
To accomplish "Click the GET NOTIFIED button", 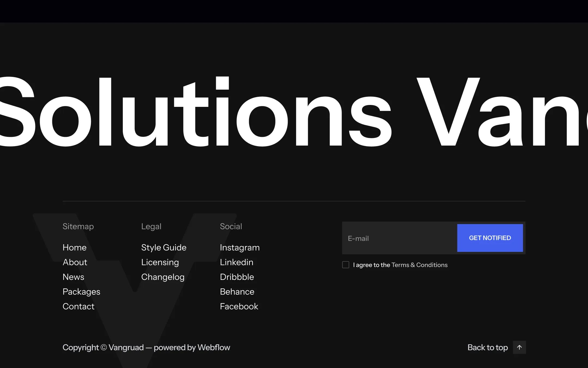I will click(x=490, y=238).
